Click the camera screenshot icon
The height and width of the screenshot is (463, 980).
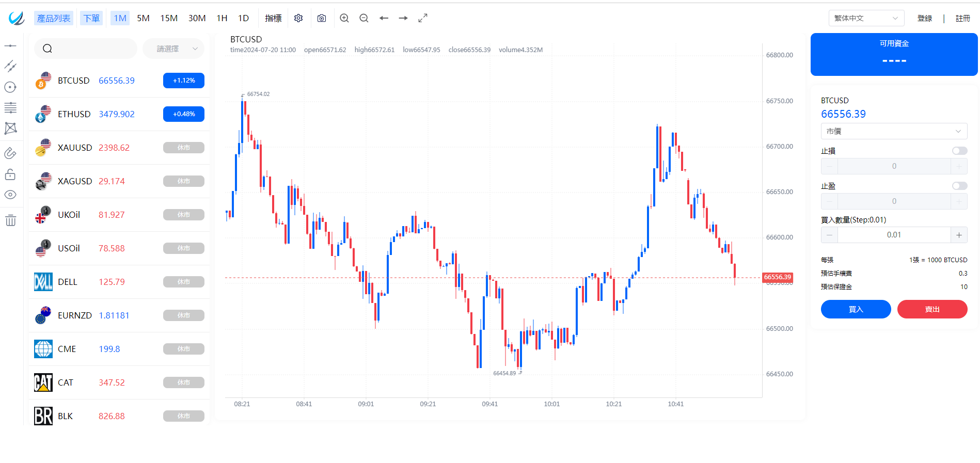pyautogui.click(x=322, y=18)
